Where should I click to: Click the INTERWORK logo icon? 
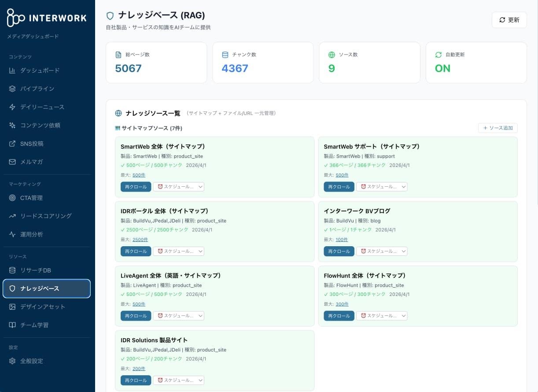pos(16,18)
